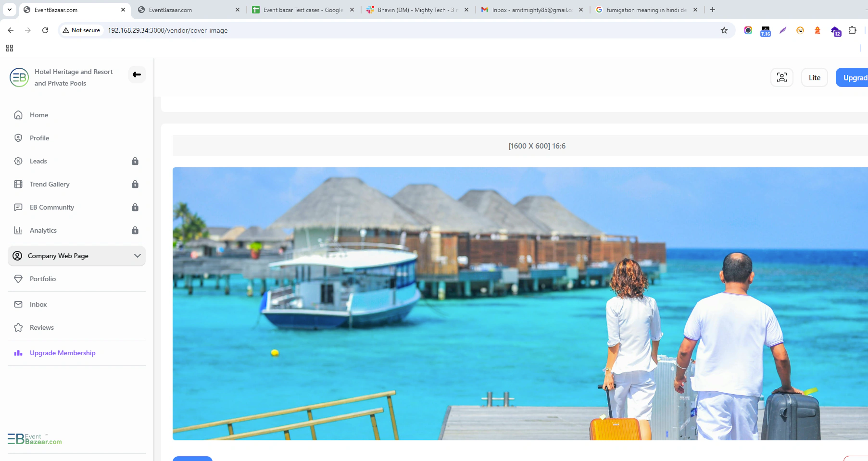Open the Inbox sidebar item
Viewport: 868px width, 461px height.
[38, 304]
